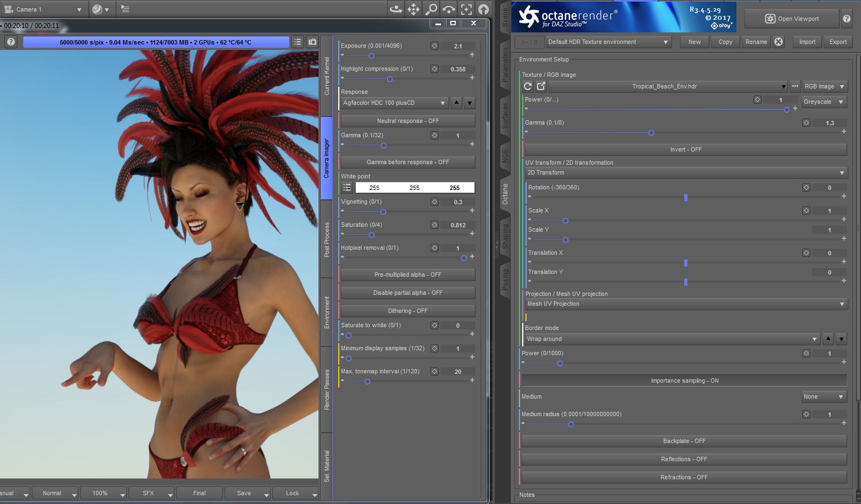The height and width of the screenshot is (504, 861).
Task: Toggle Importance sampling off
Action: [x=684, y=380]
